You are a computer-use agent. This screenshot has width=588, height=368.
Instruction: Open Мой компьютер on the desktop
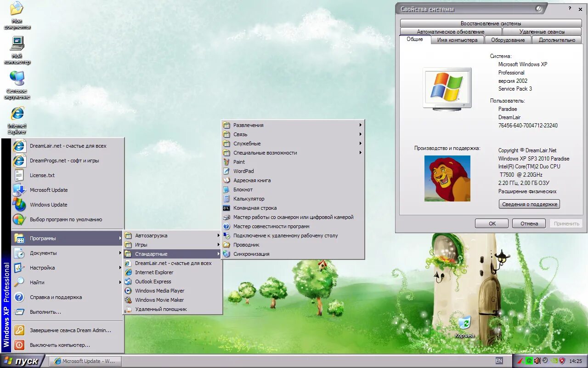17,48
